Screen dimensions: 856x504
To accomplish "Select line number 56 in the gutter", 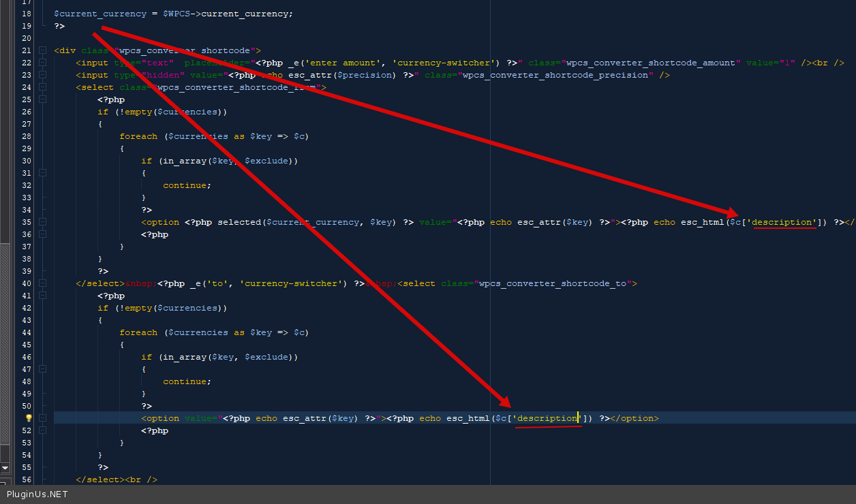I will pyautogui.click(x=26, y=479).
